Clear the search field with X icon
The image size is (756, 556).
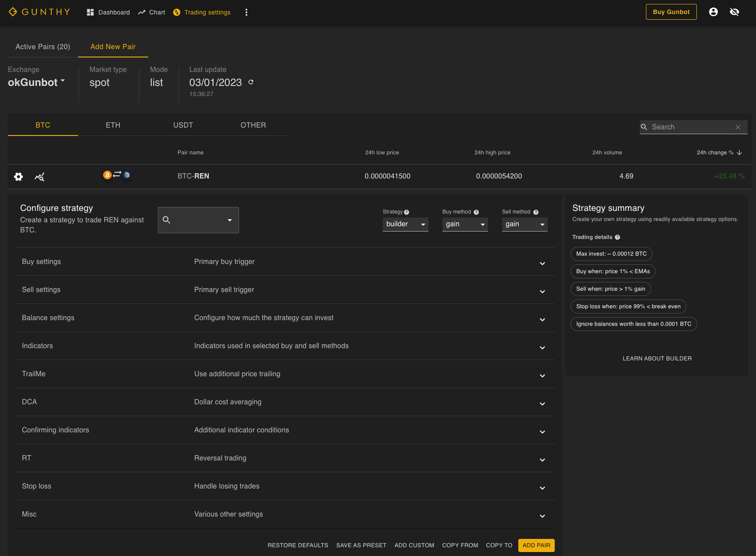click(x=738, y=127)
